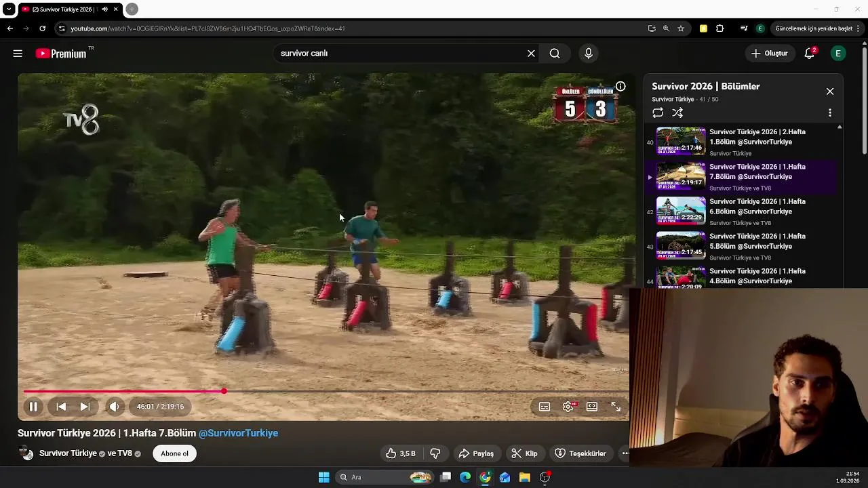Select 1.Hafta 7.Bölüm playlist entry

pos(741,177)
